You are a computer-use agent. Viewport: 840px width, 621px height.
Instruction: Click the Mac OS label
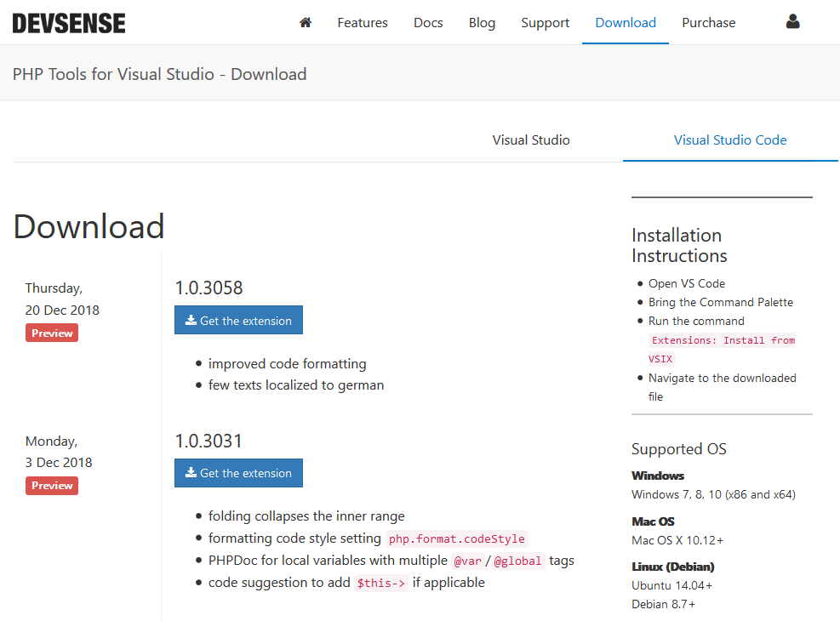coord(653,521)
